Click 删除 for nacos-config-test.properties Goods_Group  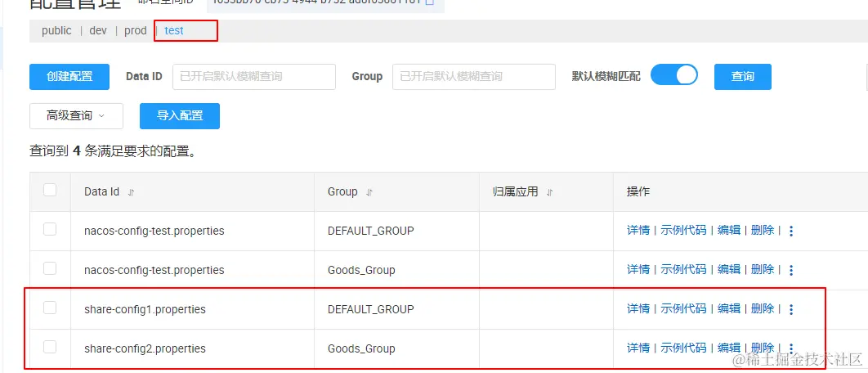pyautogui.click(x=763, y=269)
